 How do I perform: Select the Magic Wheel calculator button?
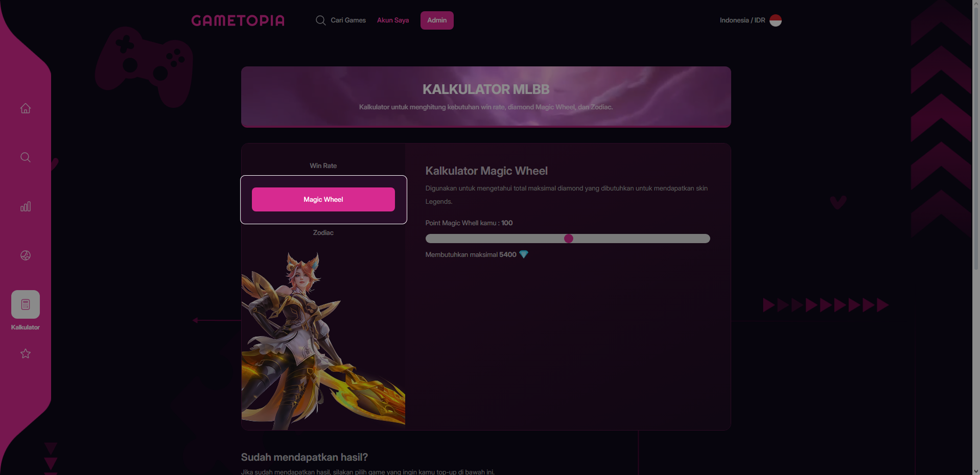[x=323, y=199]
